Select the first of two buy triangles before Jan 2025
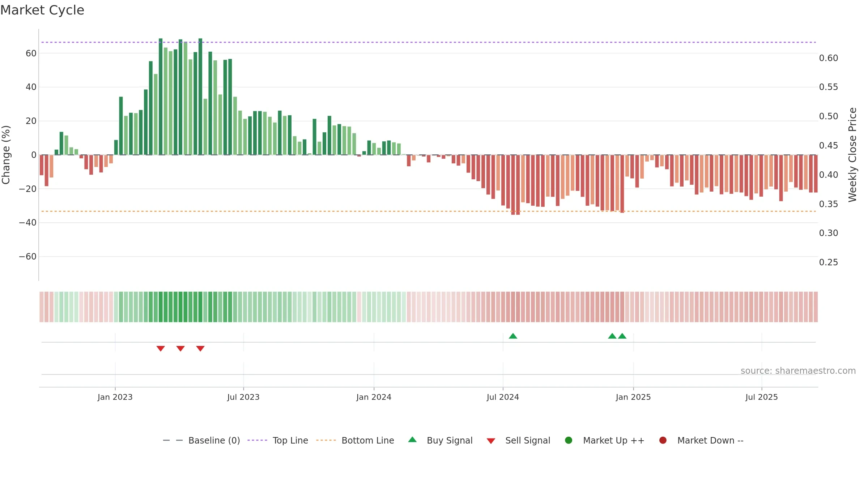 tap(612, 336)
